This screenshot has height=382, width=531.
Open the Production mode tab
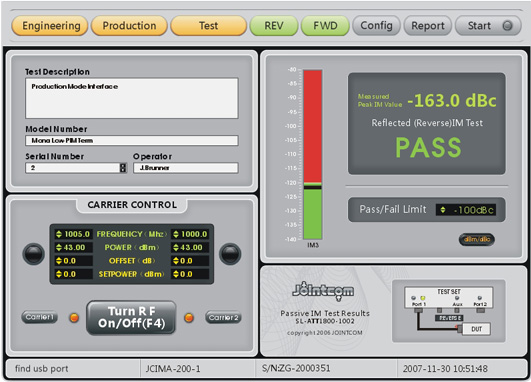click(129, 26)
